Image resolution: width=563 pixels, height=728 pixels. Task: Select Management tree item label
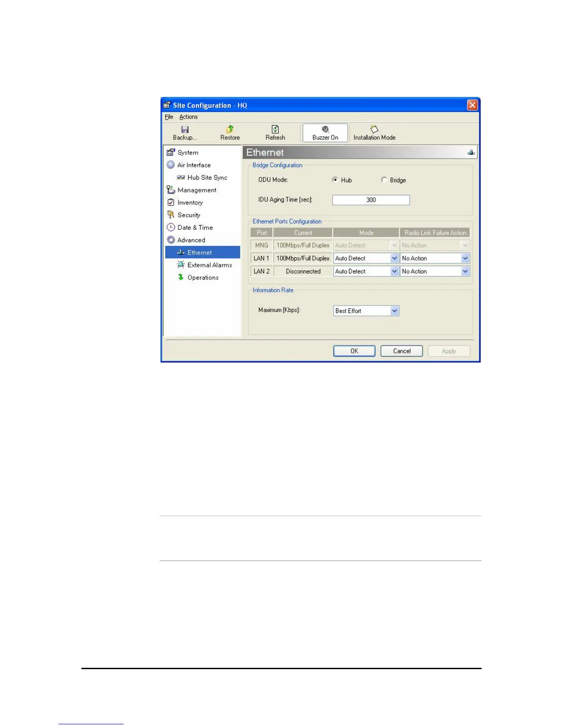197,190
